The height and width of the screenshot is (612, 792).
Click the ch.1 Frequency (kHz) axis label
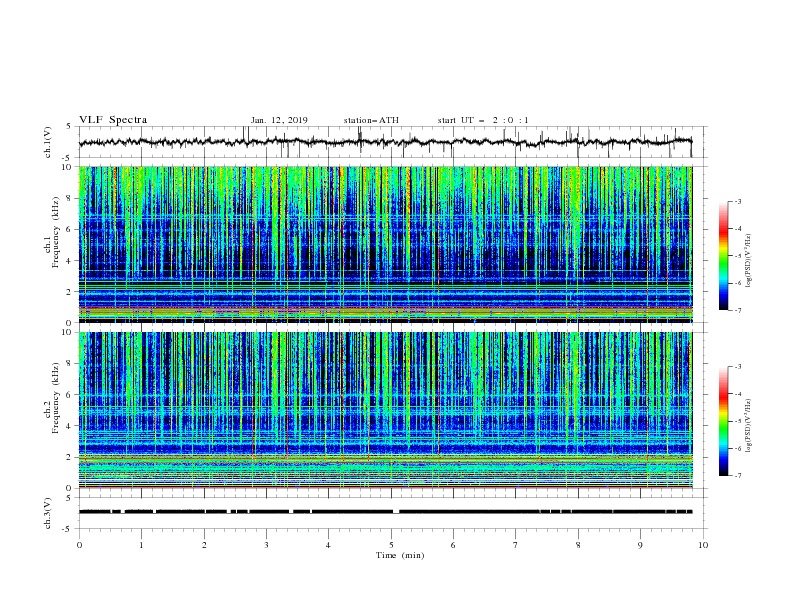(52, 230)
